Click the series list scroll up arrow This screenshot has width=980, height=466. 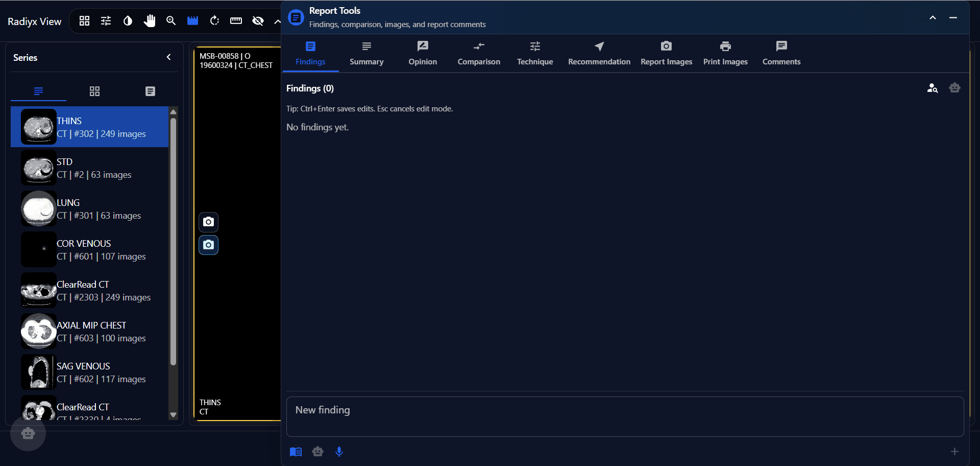click(173, 111)
